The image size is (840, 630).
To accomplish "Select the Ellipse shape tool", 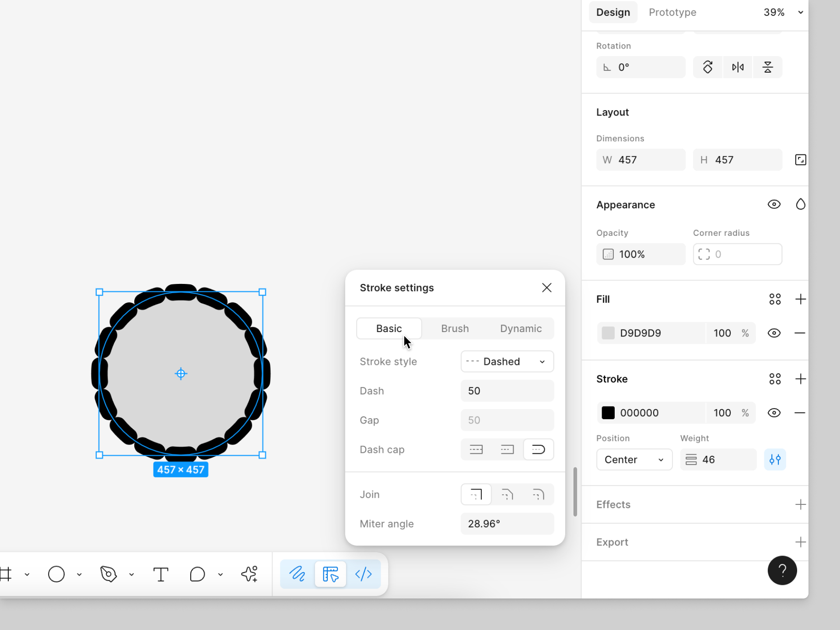I will (56, 574).
